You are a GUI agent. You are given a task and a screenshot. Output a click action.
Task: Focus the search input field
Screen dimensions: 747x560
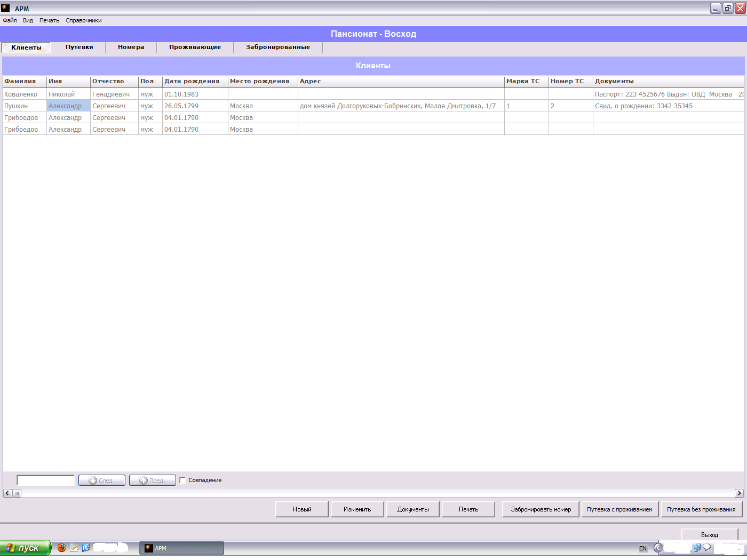tap(46, 481)
